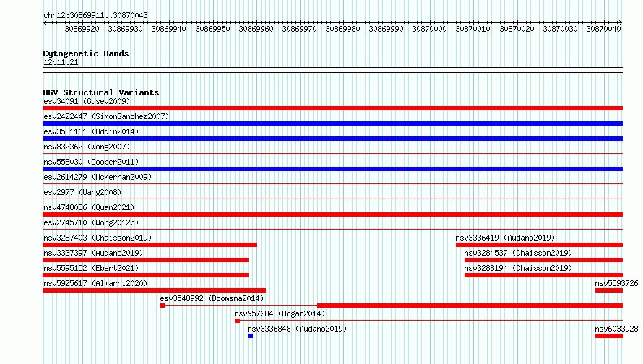Viewport: 643px width, 364px height.
Task: Click the small red block under nsv957284
Action: click(x=237, y=321)
